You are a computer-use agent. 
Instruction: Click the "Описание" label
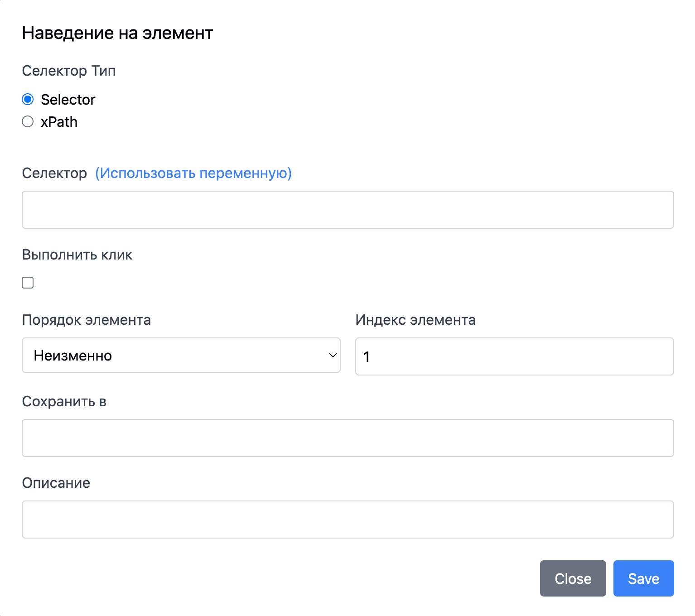[x=56, y=483]
